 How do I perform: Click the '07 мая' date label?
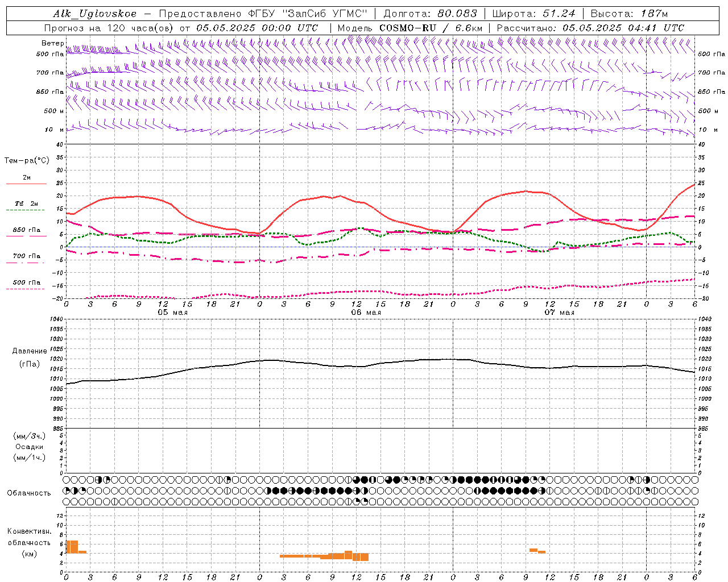560,313
